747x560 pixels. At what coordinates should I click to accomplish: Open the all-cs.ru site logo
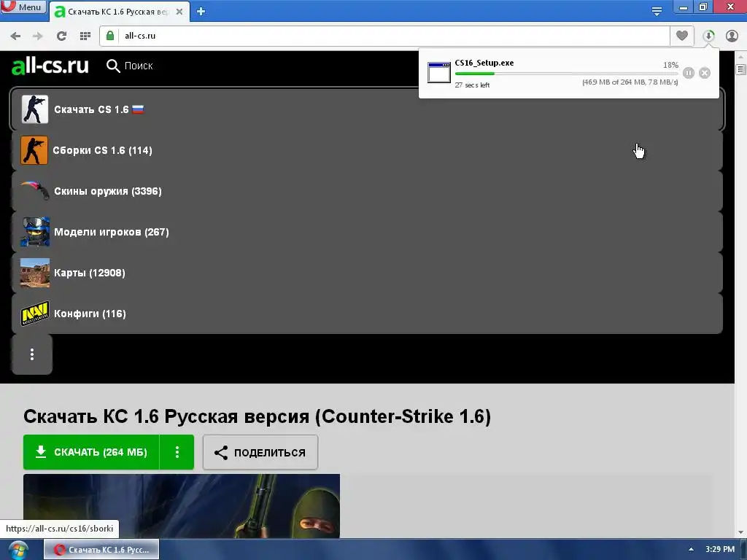tap(50, 66)
